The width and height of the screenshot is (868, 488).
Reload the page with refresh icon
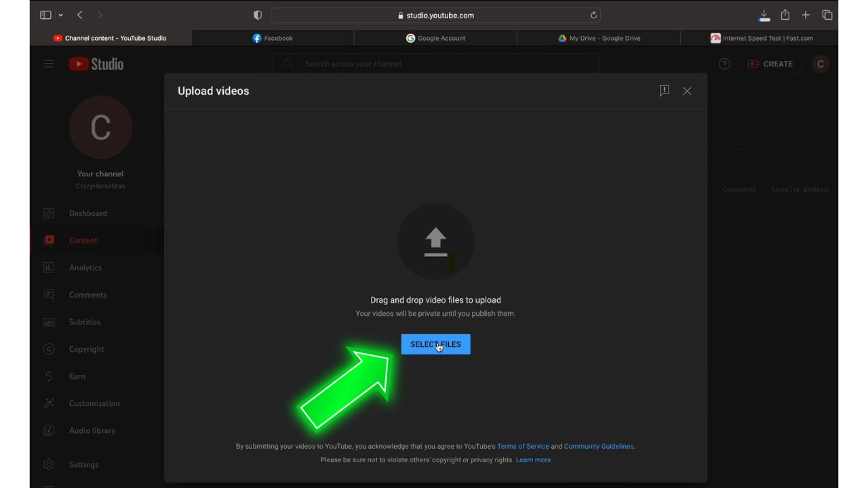pyautogui.click(x=593, y=15)
